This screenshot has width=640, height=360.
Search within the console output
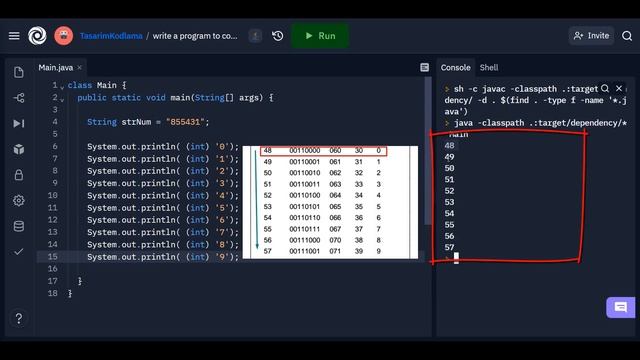[x=605, y=89]
